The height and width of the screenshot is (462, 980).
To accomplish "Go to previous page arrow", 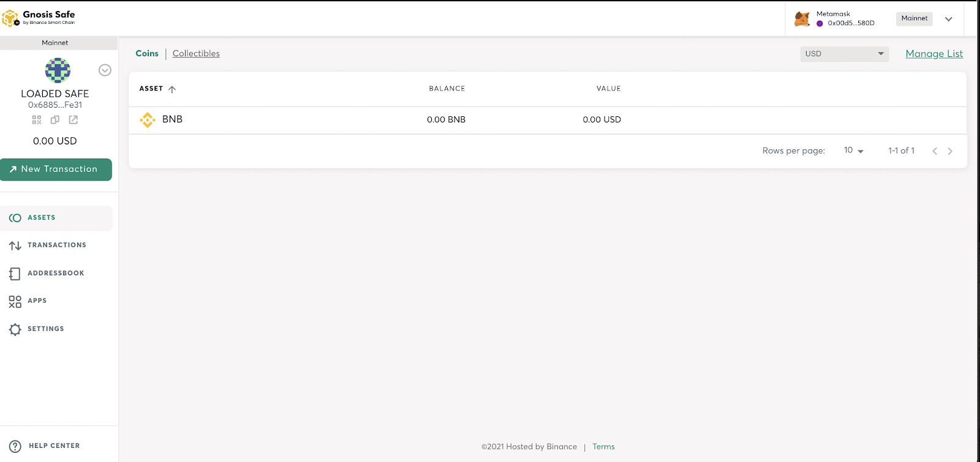I will 935,151.
